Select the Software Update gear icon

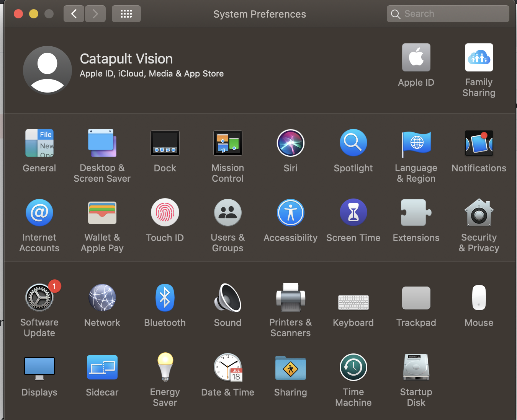pyautogui.click(x=39, y=298)
